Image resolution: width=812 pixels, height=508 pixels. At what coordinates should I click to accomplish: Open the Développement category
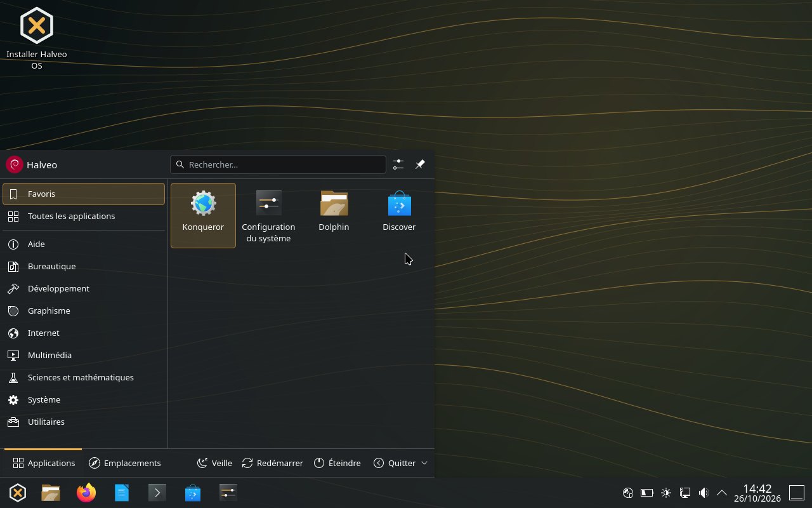click(x=84, y=288)
